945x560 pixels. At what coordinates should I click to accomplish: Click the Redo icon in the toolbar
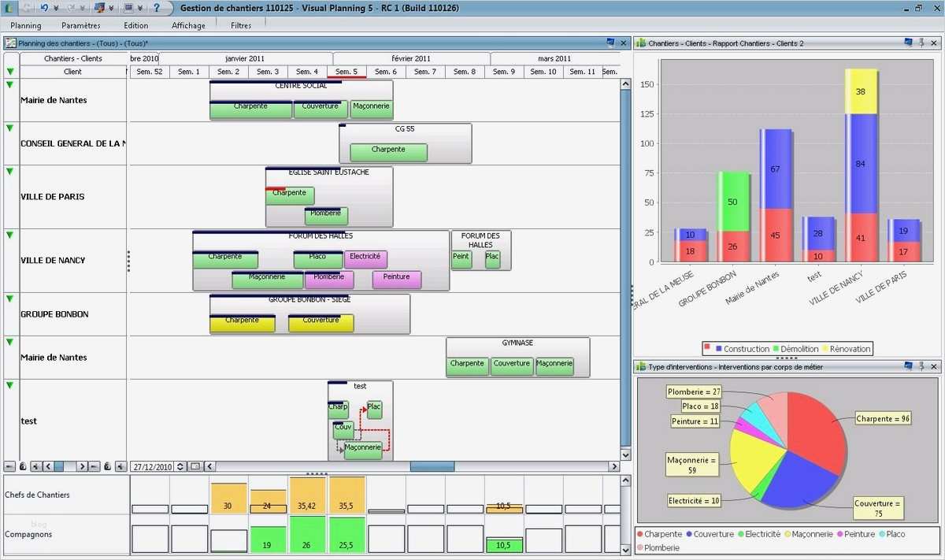(x=72, y=7)
